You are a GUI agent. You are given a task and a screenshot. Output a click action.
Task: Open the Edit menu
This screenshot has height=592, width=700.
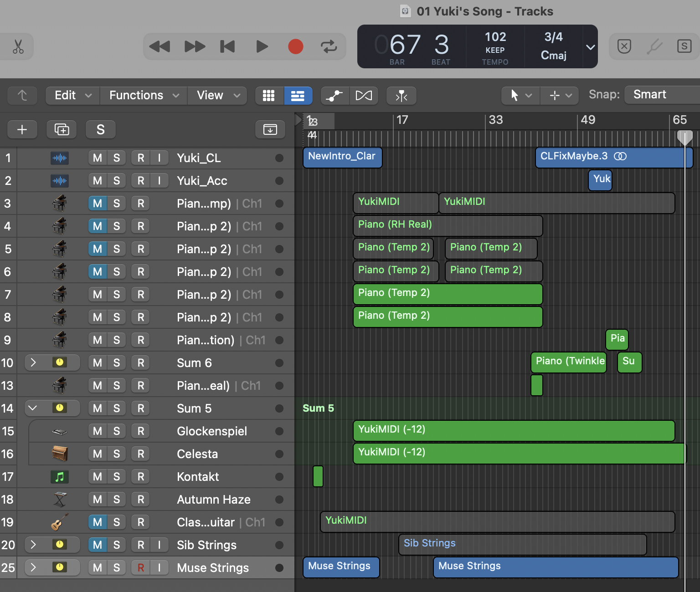(73, 95)
